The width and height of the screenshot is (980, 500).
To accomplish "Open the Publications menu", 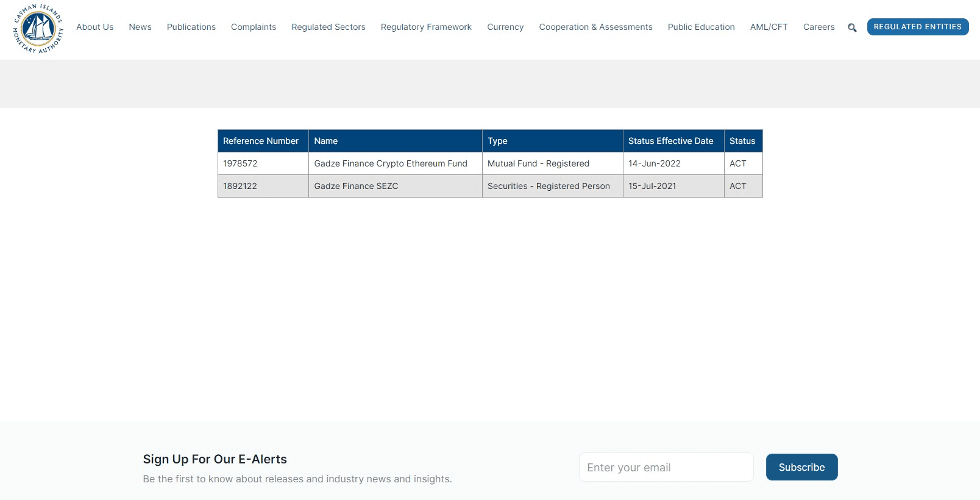I will pyautogui.click(x=191, y=27).
